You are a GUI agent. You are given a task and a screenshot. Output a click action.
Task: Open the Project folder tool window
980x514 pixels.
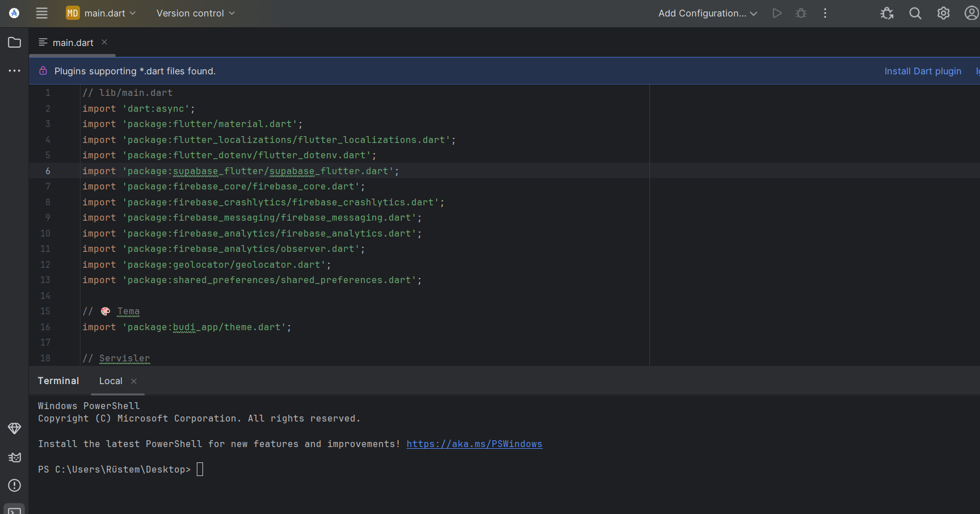(14, 43)
